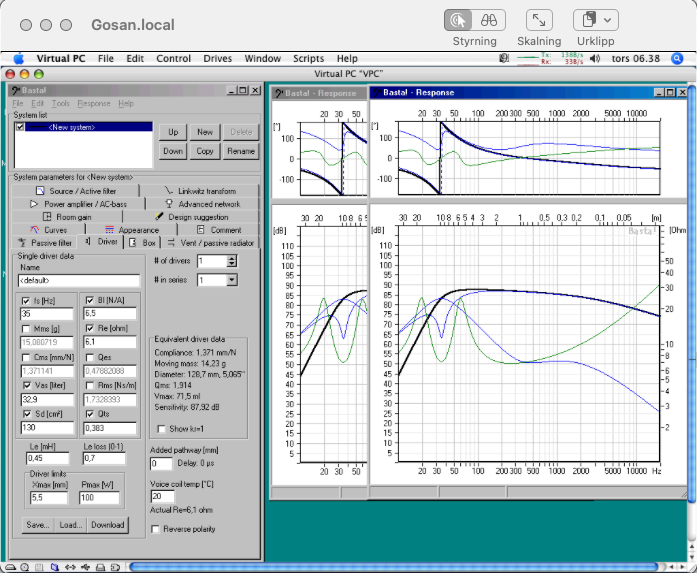Click the Voice coil temp input field

tap(163, 497)
